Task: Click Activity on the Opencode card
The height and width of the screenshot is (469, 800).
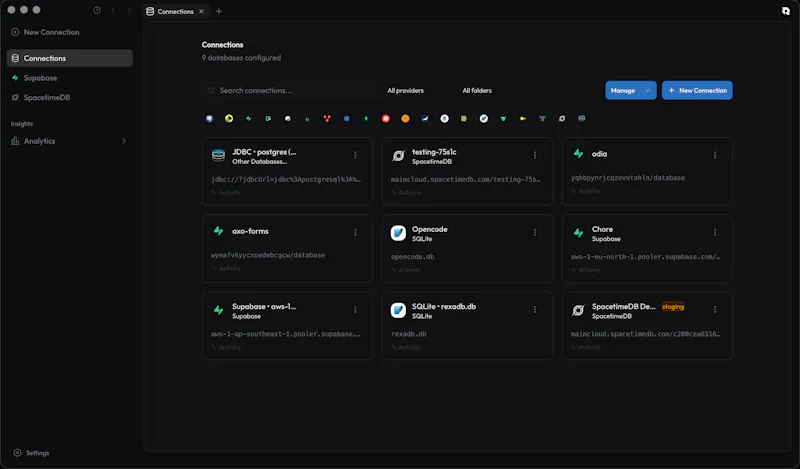Action: (x=406, y=270)
